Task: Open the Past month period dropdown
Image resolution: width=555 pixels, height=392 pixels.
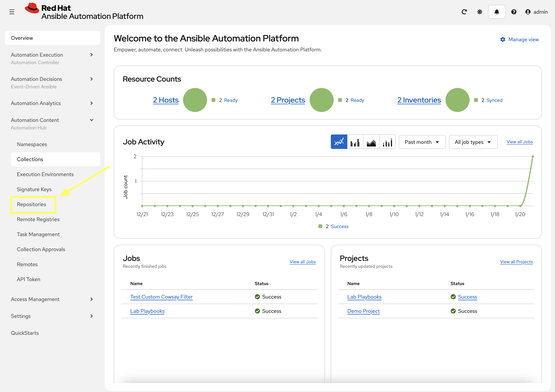Action: click(422, 142)
